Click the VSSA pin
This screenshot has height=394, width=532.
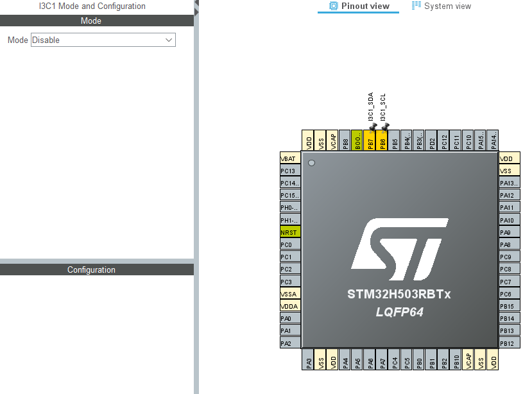pyautogui.click(x=290, y=294)
